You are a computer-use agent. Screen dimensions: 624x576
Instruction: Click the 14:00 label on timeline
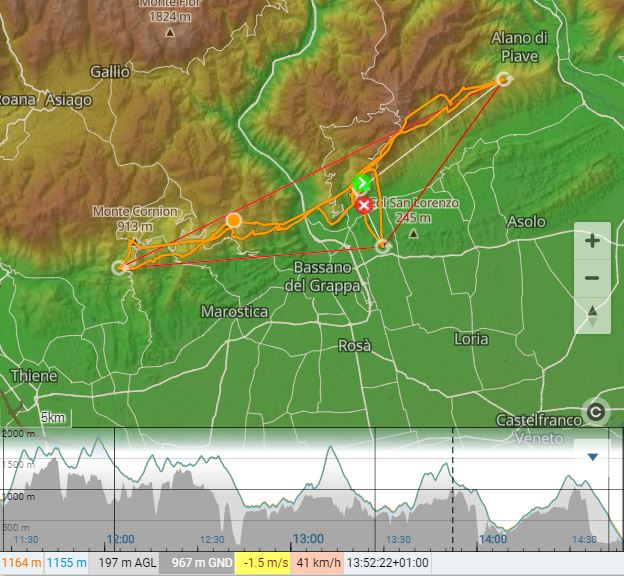coord(493,539)
